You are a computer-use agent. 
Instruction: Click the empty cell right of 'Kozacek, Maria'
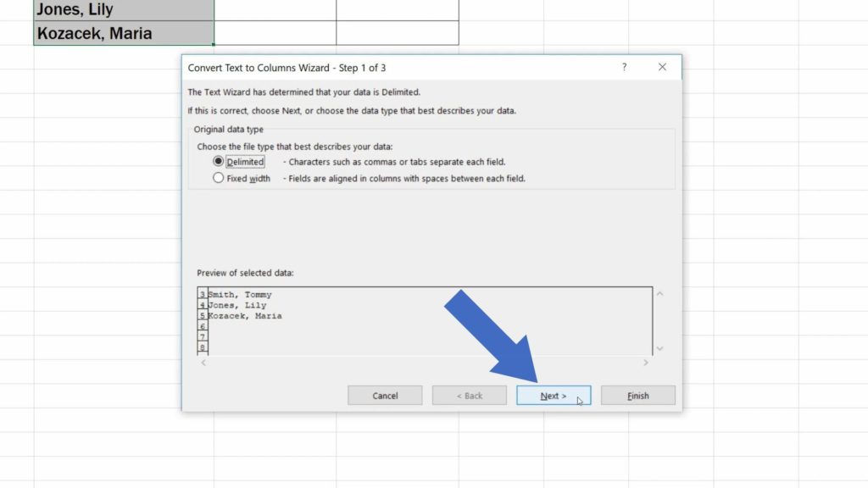275,33
